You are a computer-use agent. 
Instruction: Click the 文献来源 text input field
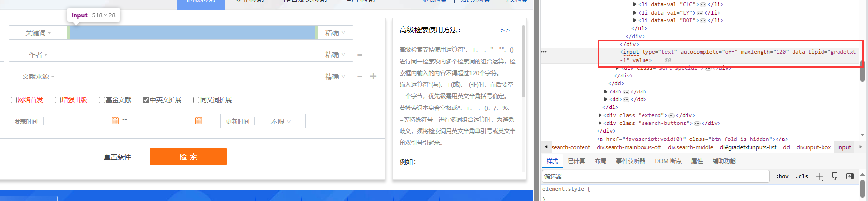[x=193, y=77]
